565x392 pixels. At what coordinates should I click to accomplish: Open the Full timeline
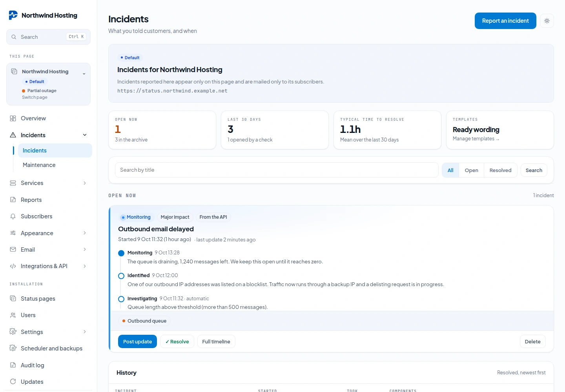pos(216,341)
